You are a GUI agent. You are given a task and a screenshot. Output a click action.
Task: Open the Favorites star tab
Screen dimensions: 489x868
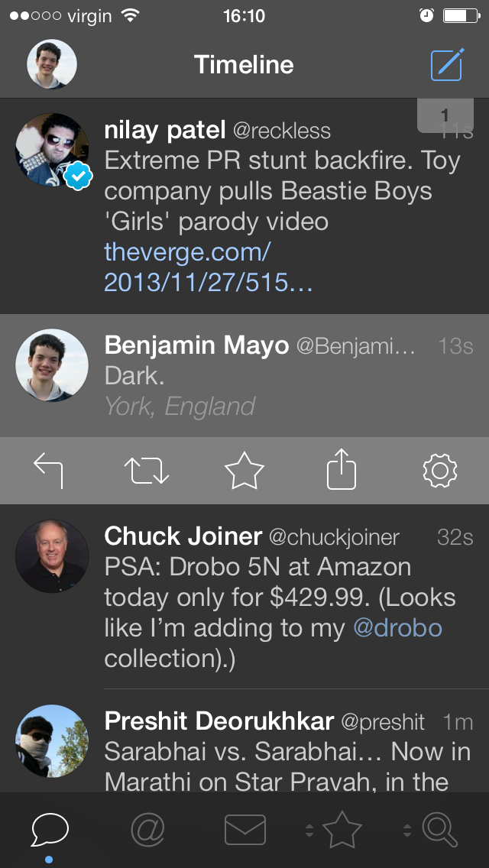pyautogui.click(x=342, y=830)
